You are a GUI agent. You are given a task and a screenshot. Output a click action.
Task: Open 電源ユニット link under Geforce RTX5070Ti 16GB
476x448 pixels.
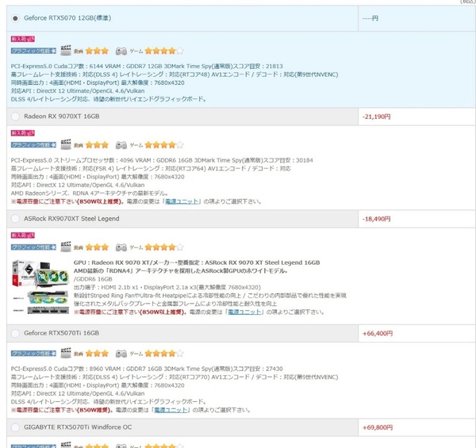click(x=171, y=410)
